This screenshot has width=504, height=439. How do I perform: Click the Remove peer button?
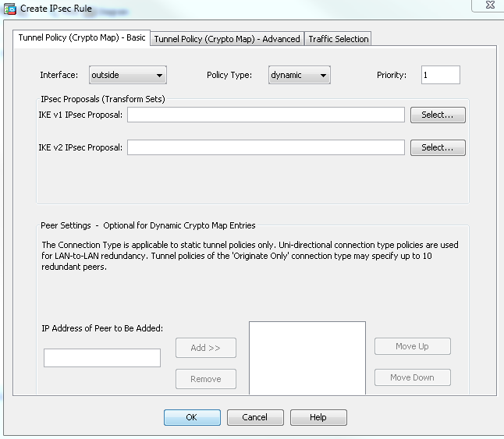pos(206,379)
